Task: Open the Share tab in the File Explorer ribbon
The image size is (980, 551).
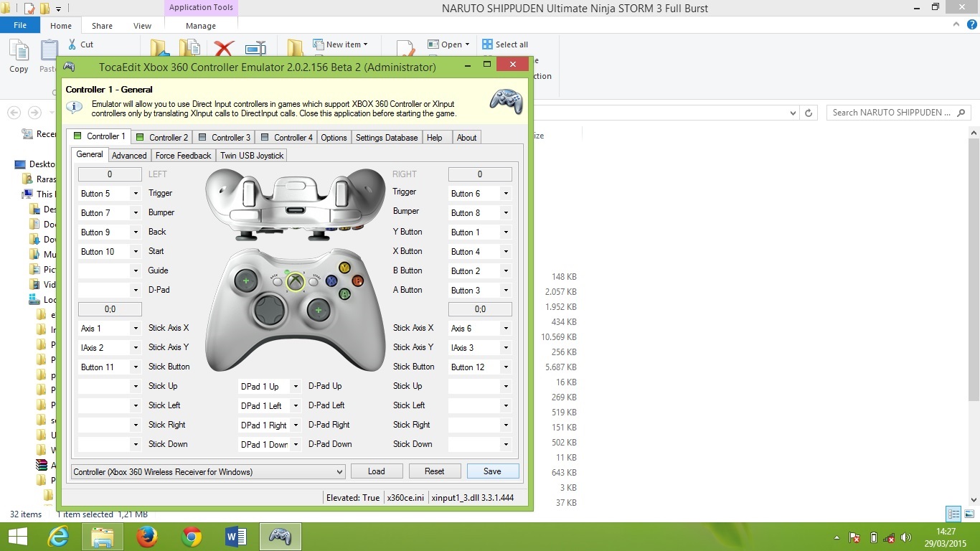Action: click(x=102, y=26)
